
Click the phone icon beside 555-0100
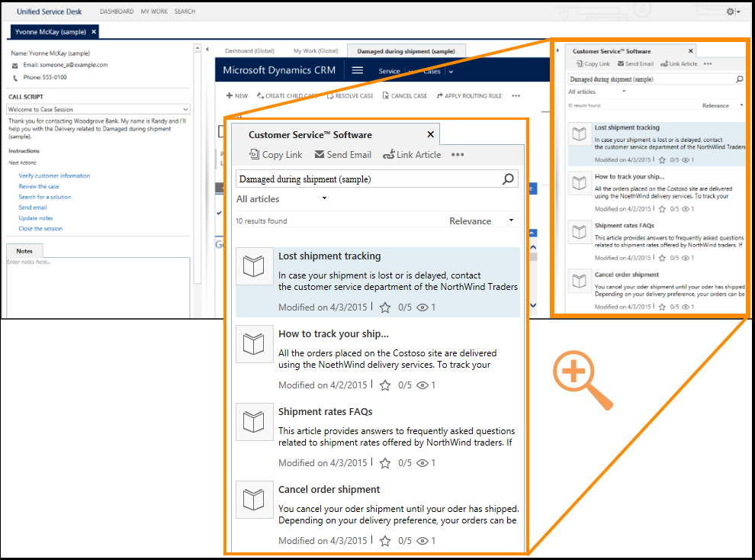click(x=15, y=78)
